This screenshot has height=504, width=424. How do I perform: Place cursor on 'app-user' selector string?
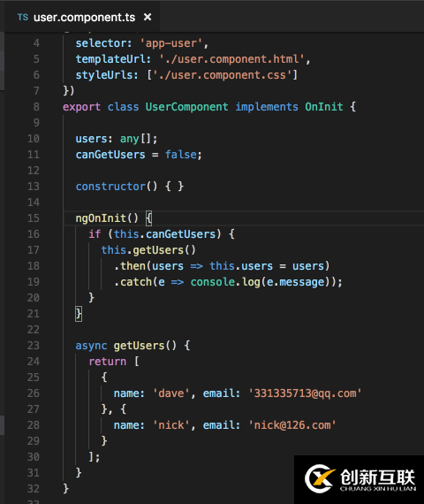[171, 43]
